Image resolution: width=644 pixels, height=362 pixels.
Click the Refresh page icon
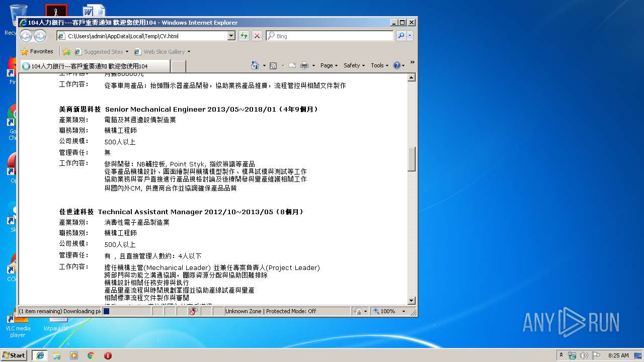point(244,36)
